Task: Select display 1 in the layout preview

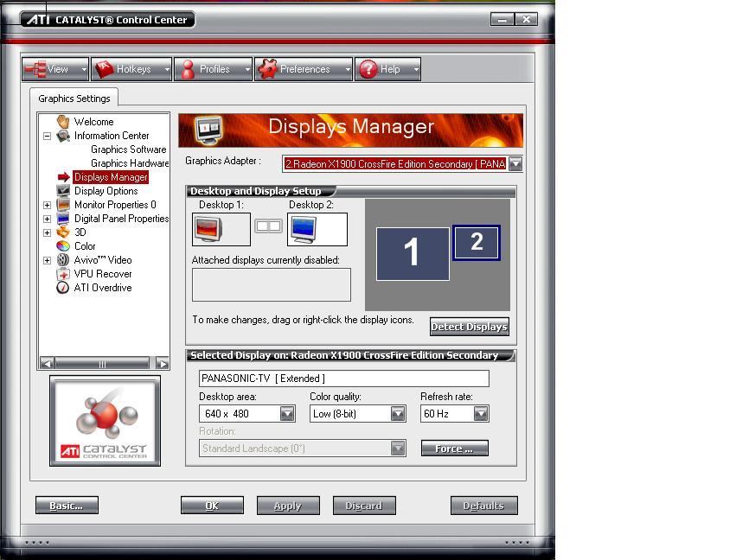Action: [413, 254]
